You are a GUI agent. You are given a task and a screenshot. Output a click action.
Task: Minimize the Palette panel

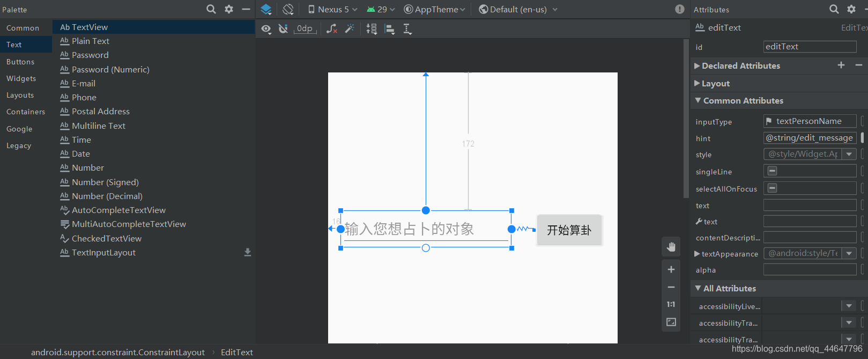click(246, 9)
